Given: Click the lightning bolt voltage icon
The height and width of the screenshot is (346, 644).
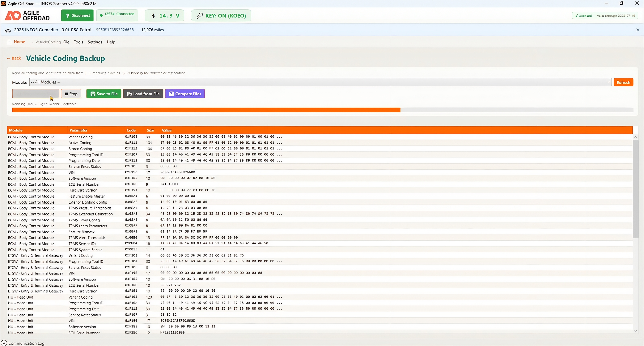Looking at the screenshot, I should point(154,16).
